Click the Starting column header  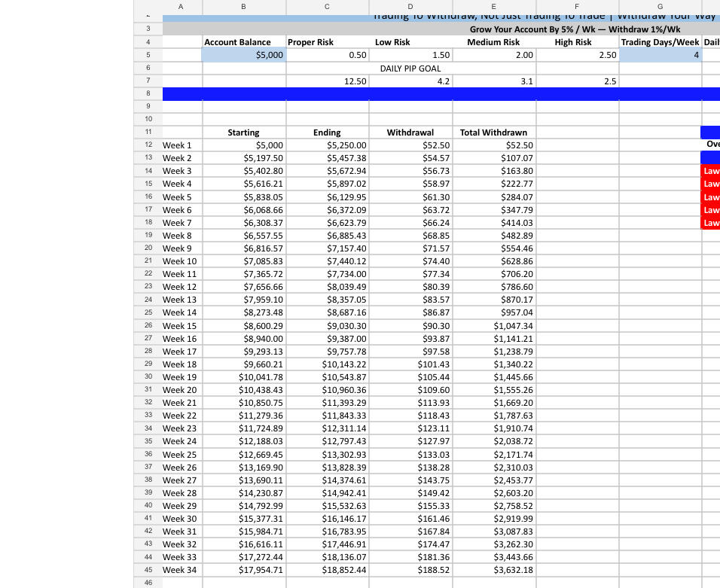244,133
